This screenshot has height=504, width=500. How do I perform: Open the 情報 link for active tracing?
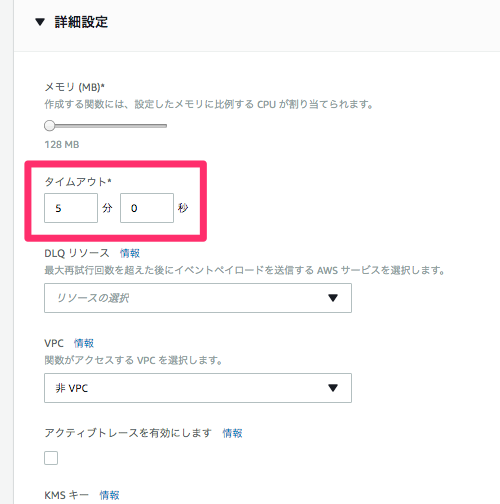pyautogui.click(x=232, y=433)
